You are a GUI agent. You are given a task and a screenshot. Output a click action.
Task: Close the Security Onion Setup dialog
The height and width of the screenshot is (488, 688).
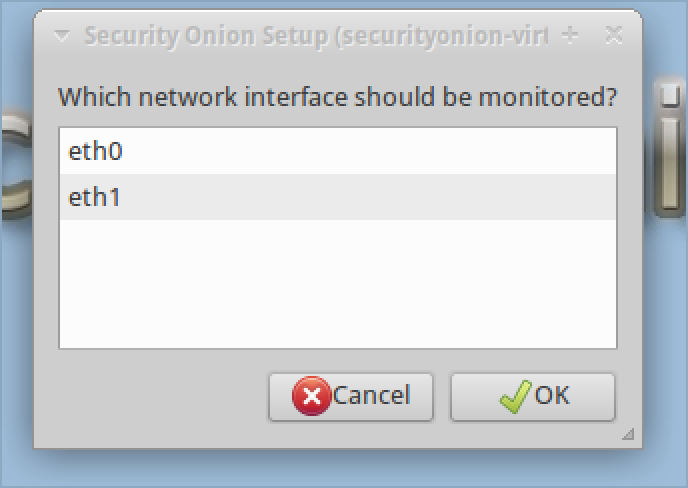[x=614, y=36]
